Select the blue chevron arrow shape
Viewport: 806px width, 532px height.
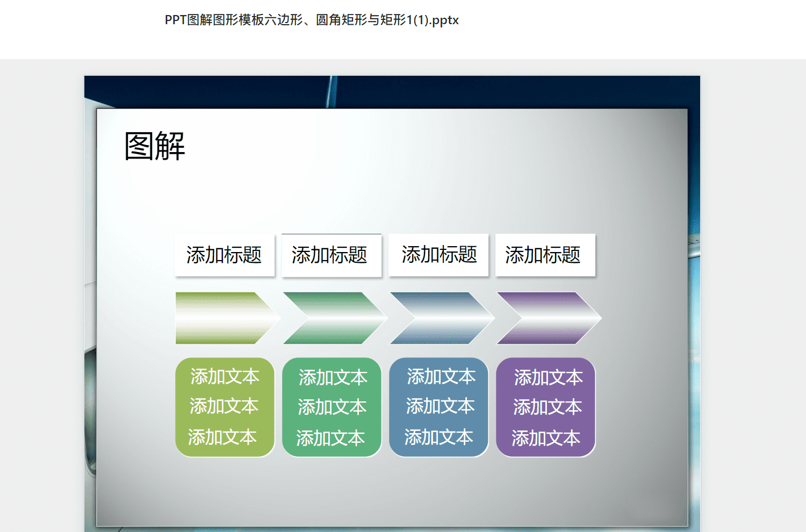pos(442,318)
